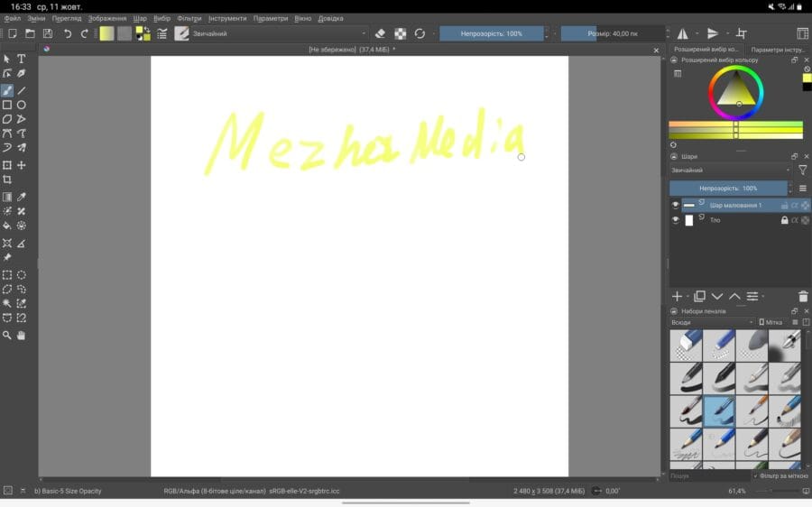The width and height of the screenshot is (812, 507).
Task: Switch to Параметри інструменту tab
Action: point(778,50)
